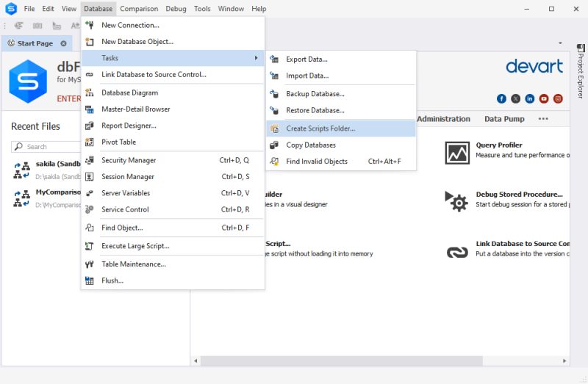Click the Debug Stored Procedure gear icon
588x384 pixels.
pyautogui.click(x=456, y=202)
